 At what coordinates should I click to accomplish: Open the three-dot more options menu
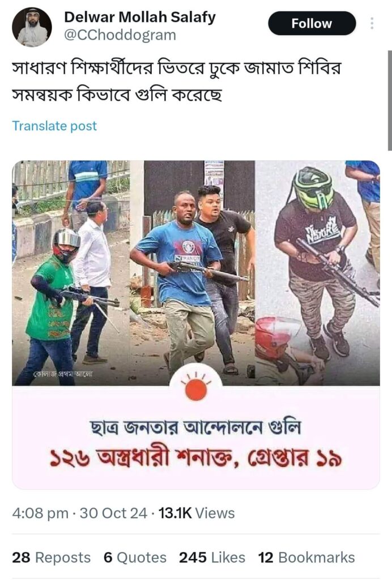pos(372,23)
